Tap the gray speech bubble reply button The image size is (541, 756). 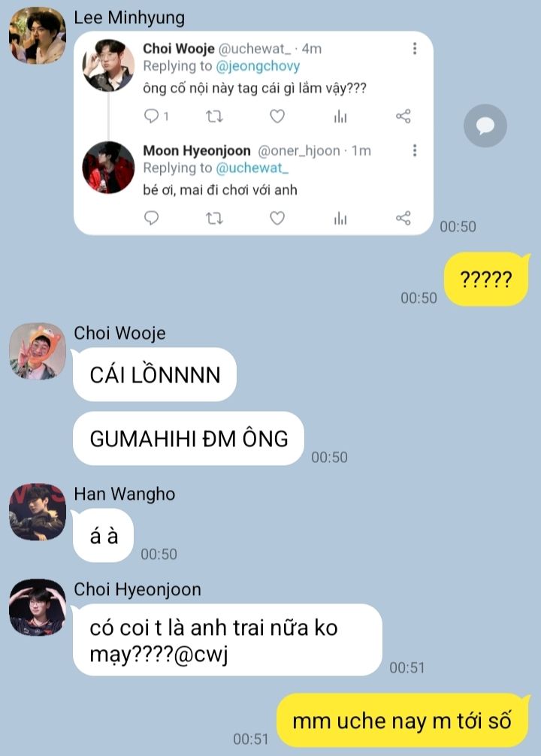(485, 125)
